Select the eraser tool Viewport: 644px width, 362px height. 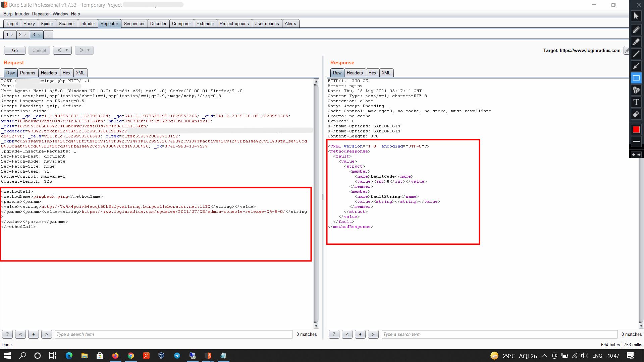[x=636, y=114]
